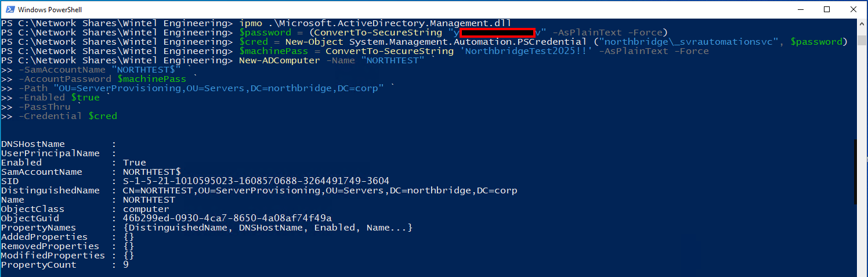Click the red redacted password box
Image resolution: width=868 pixels, height=277 pixels.
[x=497, y=33]
